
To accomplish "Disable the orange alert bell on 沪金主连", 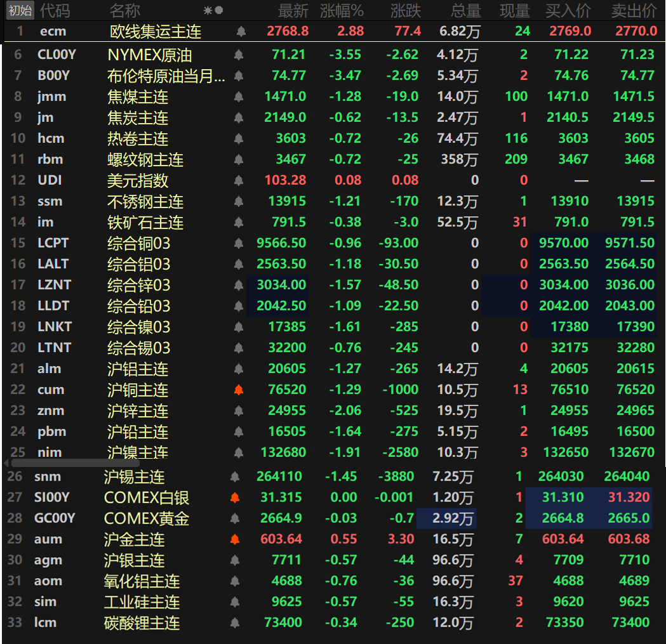I will pos(235,540).
